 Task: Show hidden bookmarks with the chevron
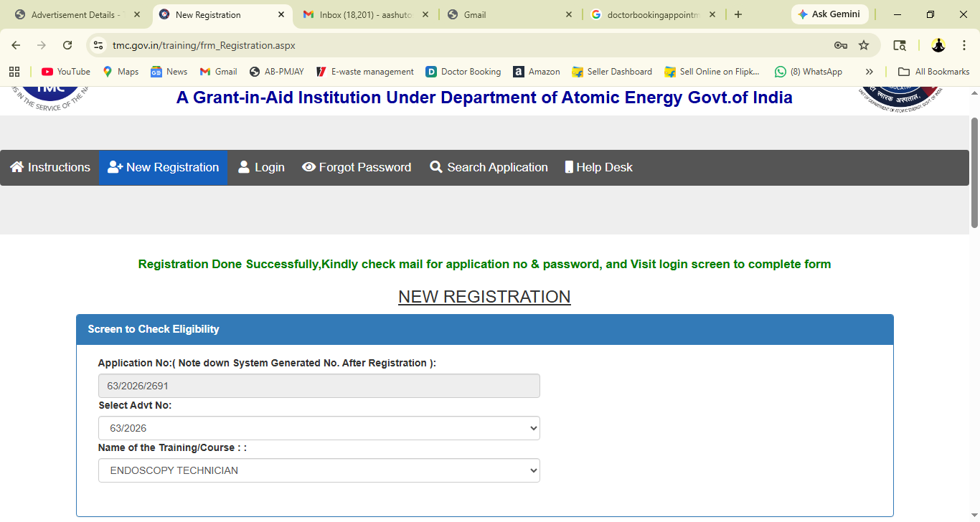pos(870,72)
